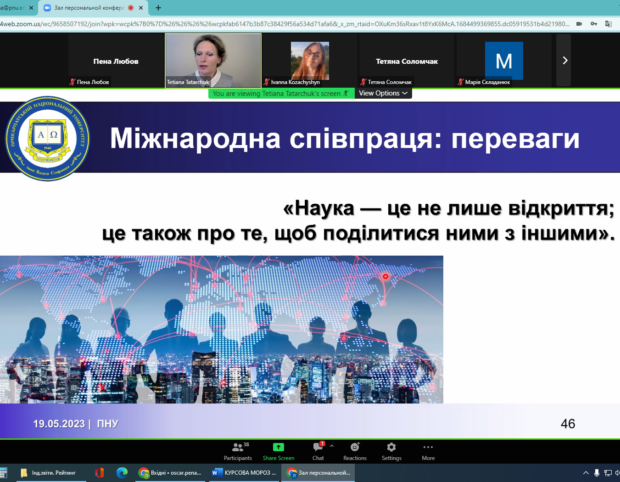
Task: Open the Participants panel
Action: coord(238,452)
